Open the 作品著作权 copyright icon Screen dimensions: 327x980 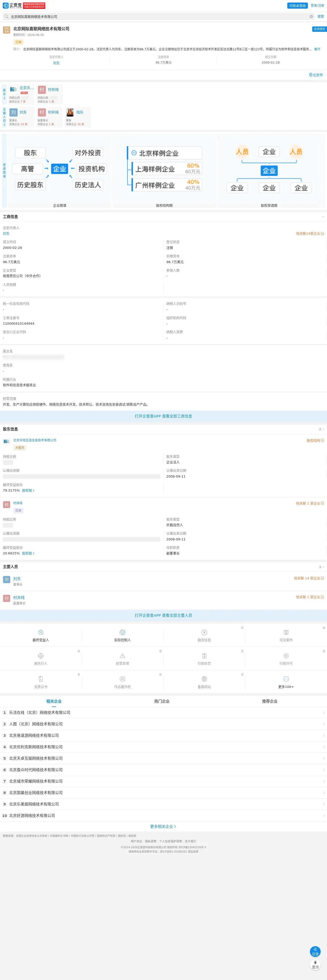click(122, 679)
